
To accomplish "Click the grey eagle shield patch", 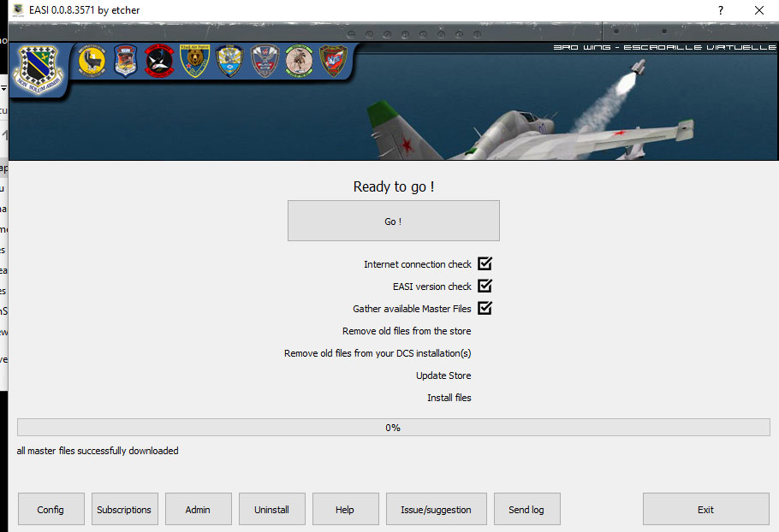I will pos(265,62).
